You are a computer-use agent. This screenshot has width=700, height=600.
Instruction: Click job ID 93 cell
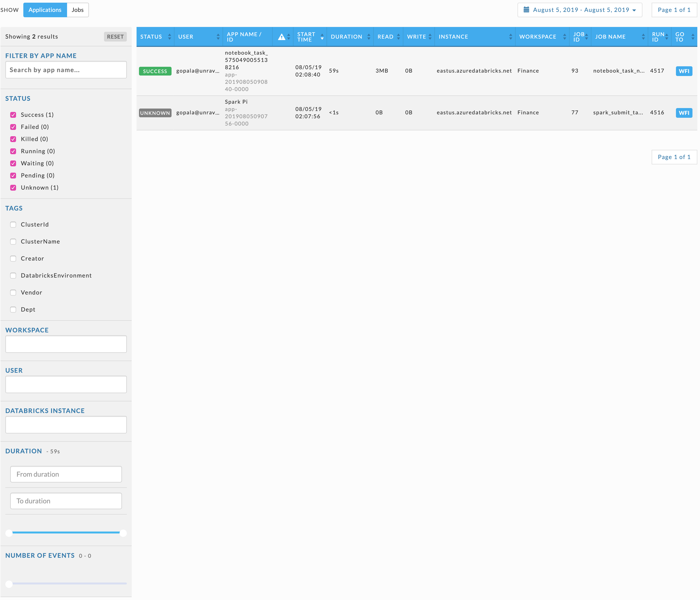point(575,71)
